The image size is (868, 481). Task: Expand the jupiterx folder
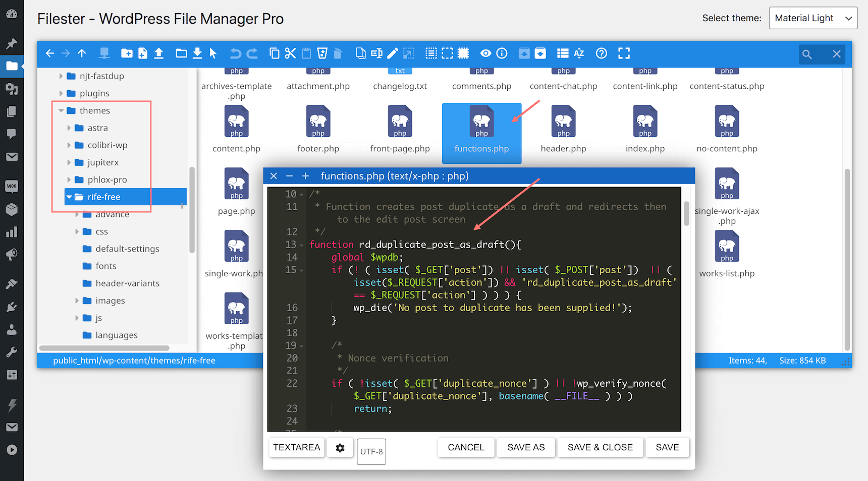[69, 162]
